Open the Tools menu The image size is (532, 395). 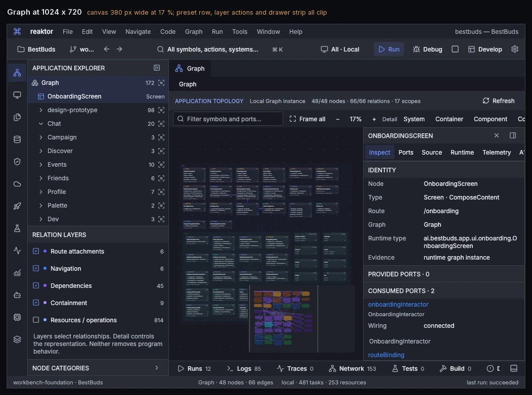[240, 31]
